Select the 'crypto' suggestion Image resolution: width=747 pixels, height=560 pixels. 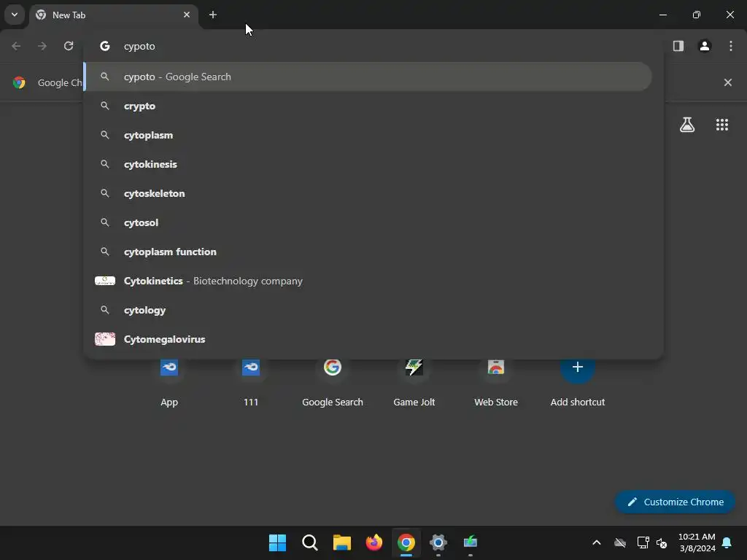(x=368, y=106)
